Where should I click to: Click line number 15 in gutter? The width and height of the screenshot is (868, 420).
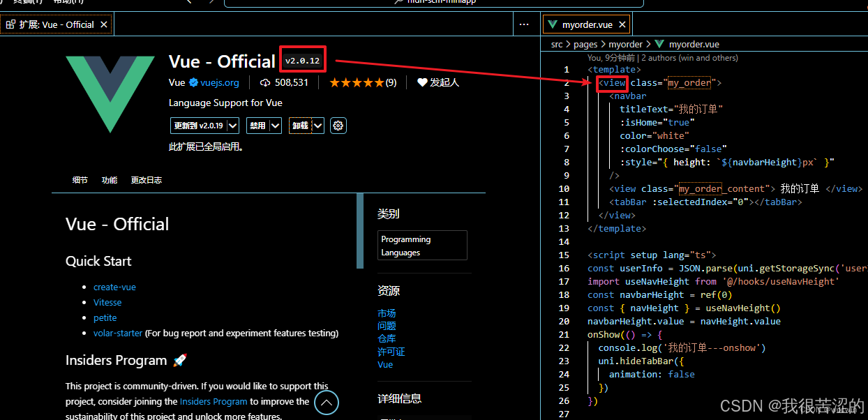(564, 255)
